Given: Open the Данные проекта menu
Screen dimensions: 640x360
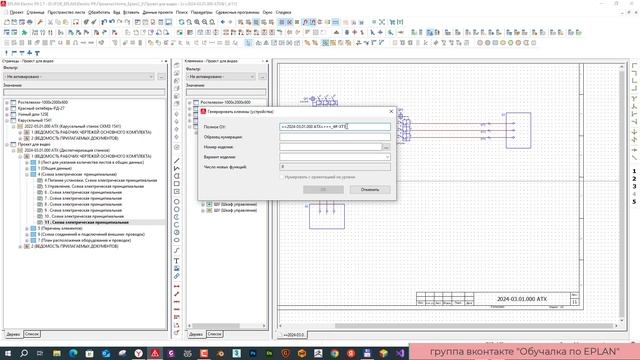Looking at the screenshot, I should [x=158, y=12].
